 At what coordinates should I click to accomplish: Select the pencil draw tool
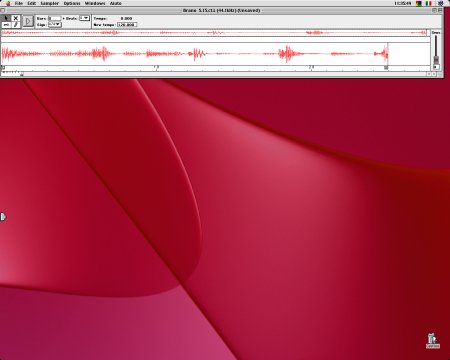tap(15, 25)
